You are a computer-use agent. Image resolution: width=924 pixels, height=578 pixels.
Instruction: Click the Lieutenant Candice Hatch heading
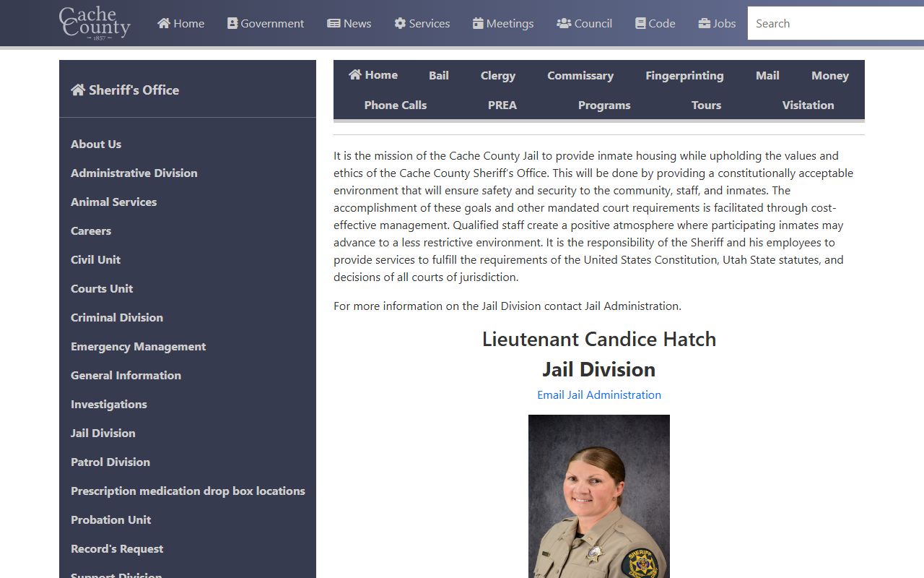[599, 339]
